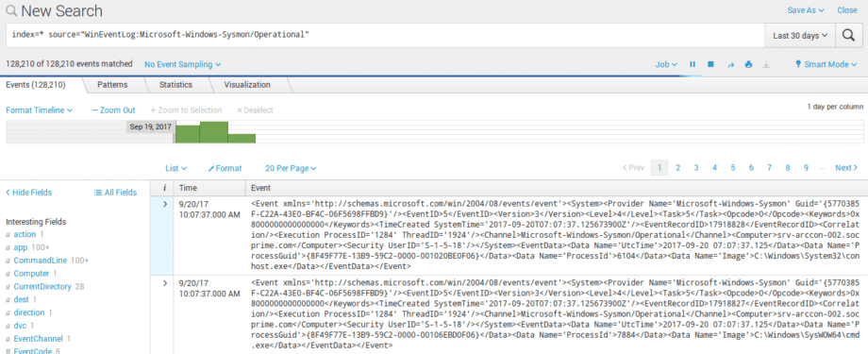Open the List view dropdown
The width and height of the screenshot is (868, 354).
176,168
